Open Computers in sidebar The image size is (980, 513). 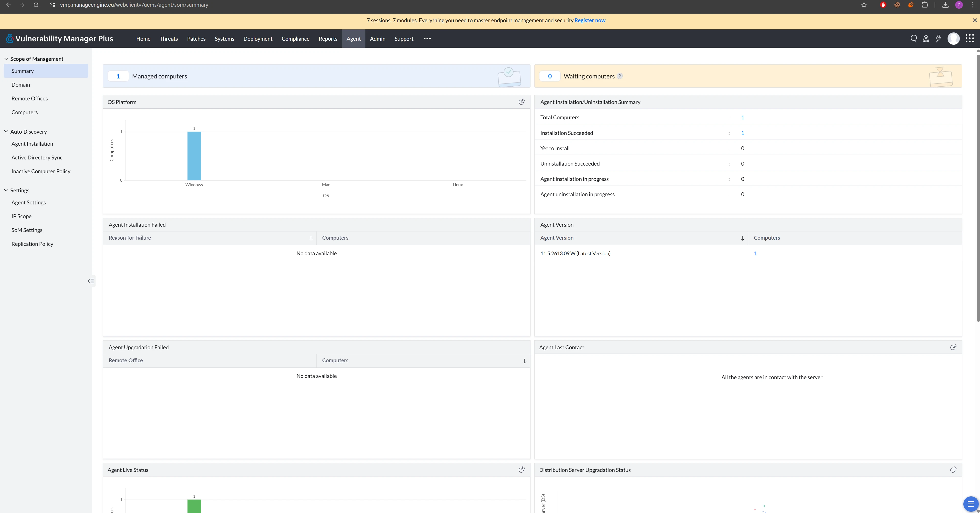coord(25,112)
